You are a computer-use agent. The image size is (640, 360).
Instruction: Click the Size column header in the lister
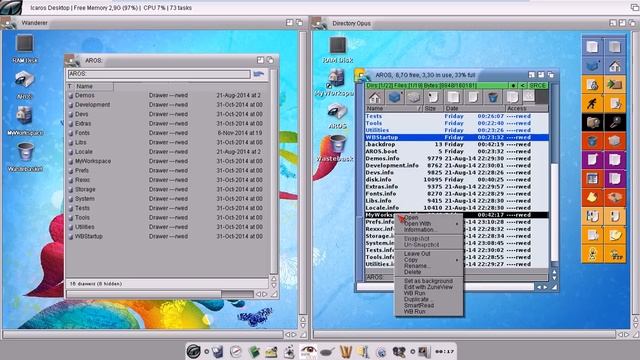pos(433,109)
